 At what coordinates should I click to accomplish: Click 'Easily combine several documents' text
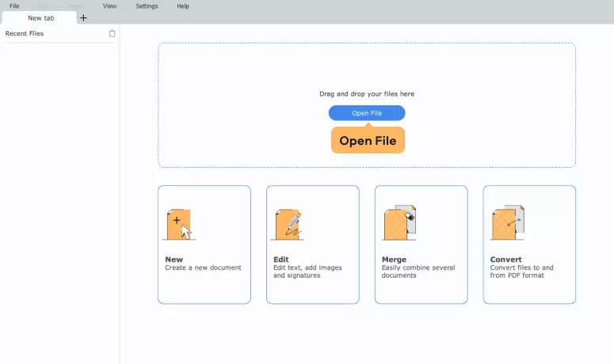418,271
